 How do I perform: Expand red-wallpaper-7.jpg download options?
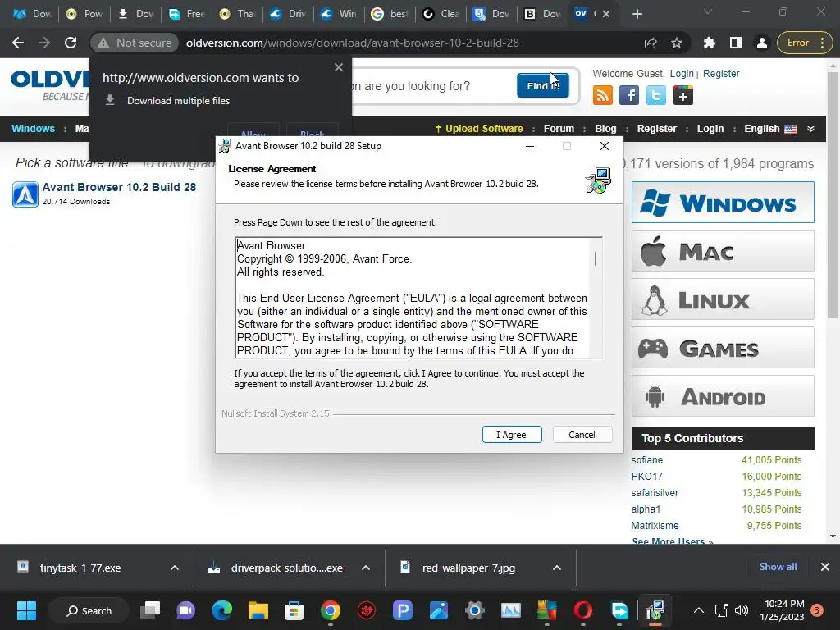tap(557, 568)
